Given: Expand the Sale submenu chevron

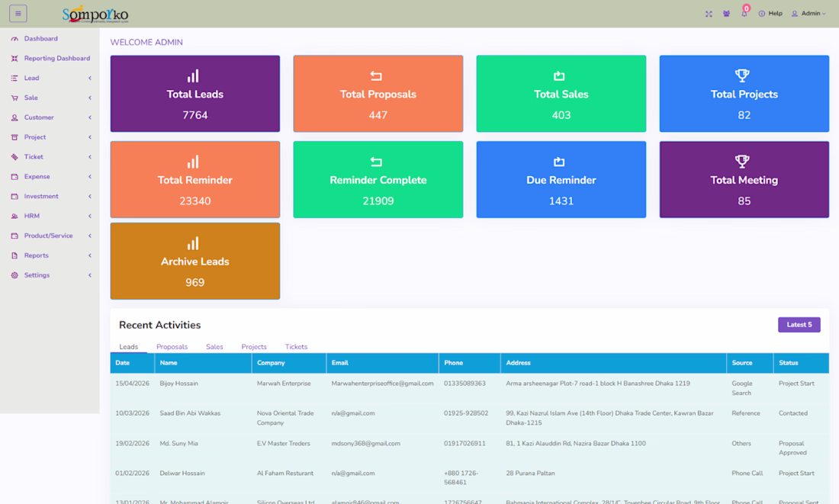Looking at the screenshot, I should pyautogui.click(x=90, y=98).
